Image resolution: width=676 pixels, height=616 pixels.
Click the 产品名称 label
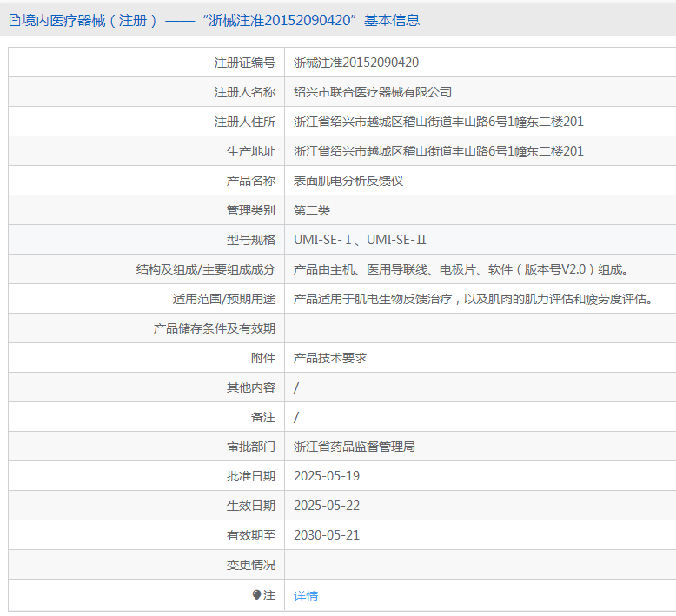(x=251, y=181)
